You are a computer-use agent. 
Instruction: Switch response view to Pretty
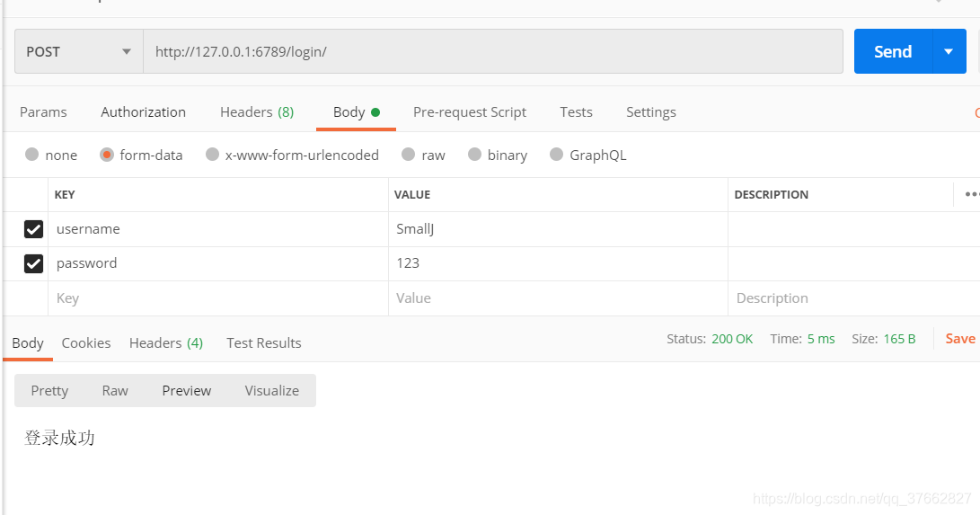[x=49, y=391]
